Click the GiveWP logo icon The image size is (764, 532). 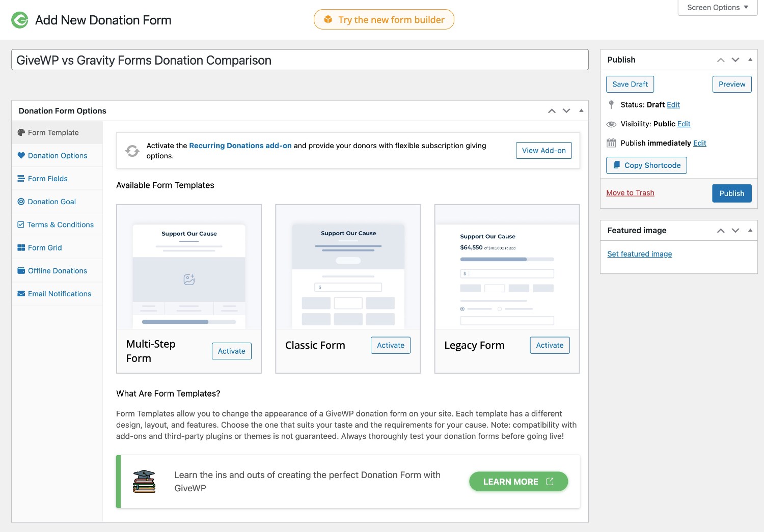(20, 20)
